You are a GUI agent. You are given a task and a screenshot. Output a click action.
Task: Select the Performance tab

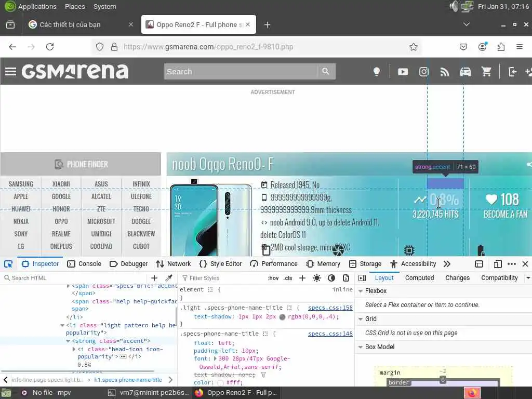tap(273, 264)
